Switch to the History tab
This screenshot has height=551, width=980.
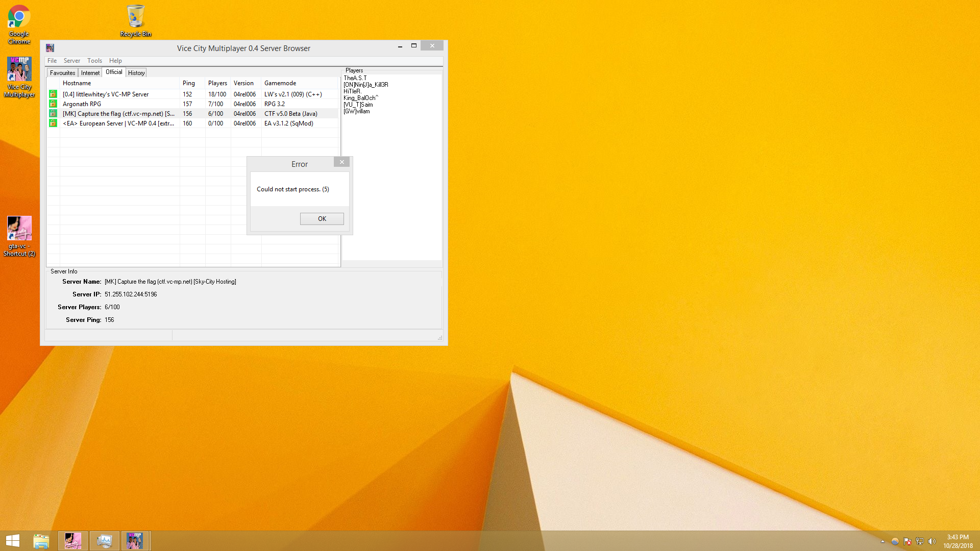coord(136,73)
